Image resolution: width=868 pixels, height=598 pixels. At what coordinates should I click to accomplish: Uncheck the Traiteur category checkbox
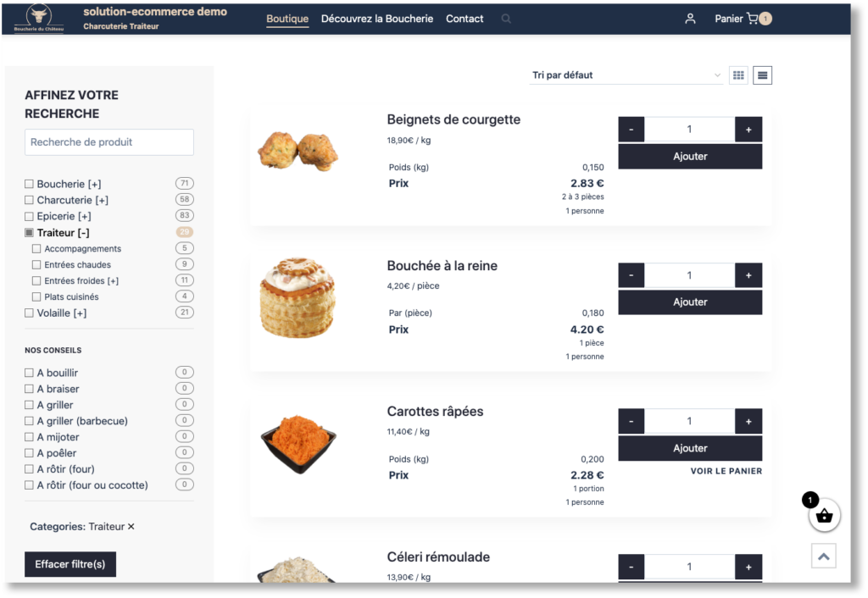pos(30,232)
